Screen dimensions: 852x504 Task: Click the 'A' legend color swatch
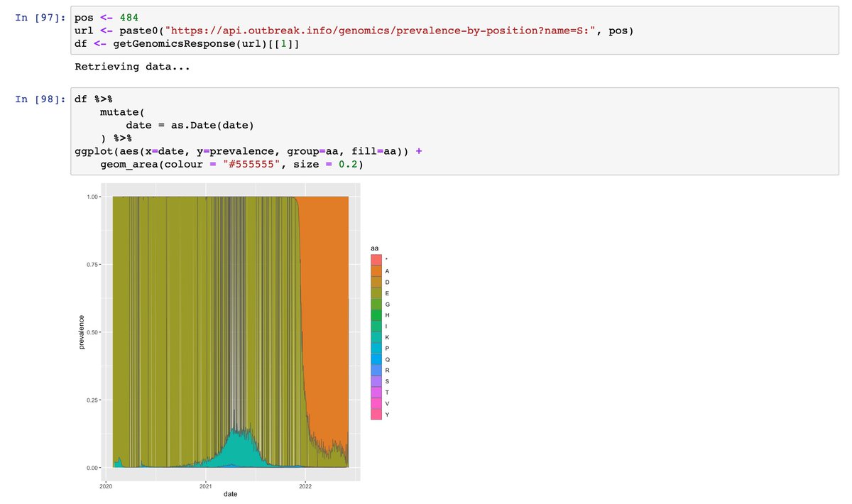pos(376,271)
